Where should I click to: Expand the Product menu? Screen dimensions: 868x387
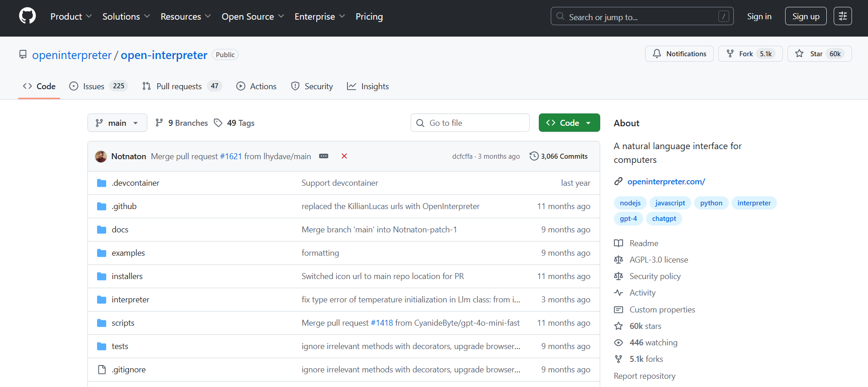tap(71, 16)
